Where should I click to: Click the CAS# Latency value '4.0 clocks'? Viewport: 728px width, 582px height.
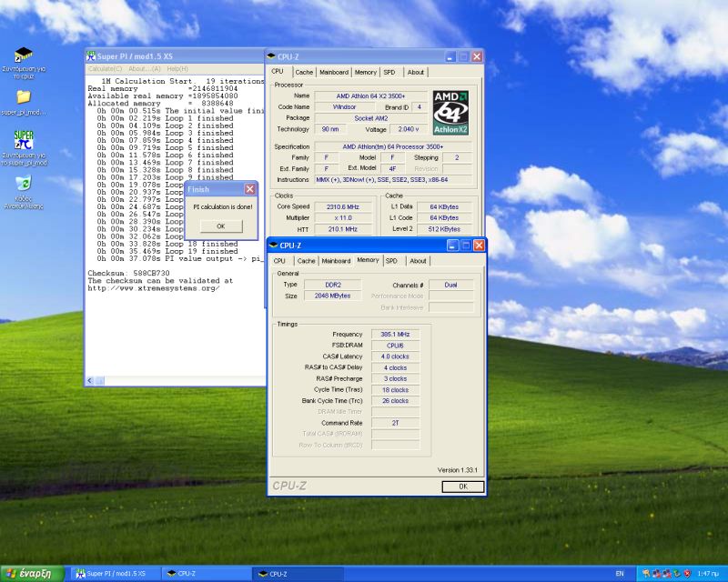click(395, 356)
